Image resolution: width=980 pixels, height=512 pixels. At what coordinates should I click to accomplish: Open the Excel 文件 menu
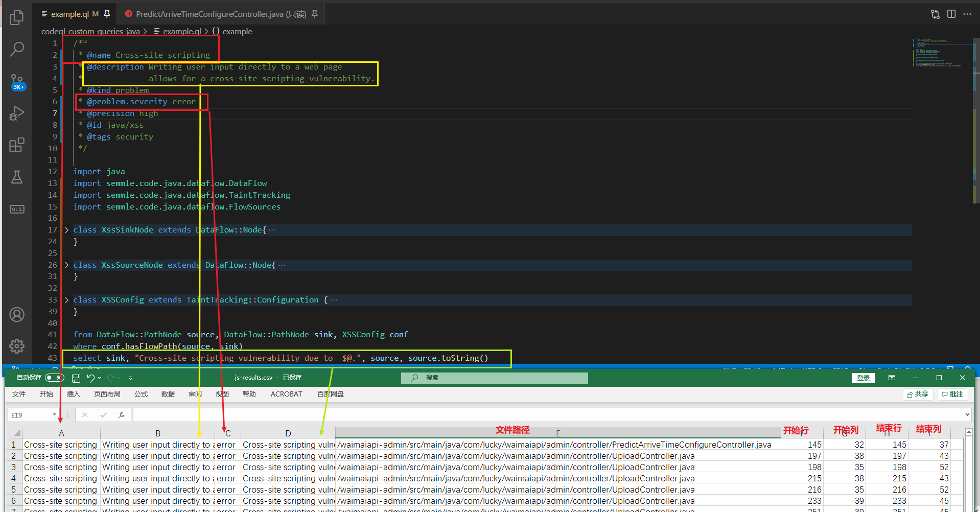click(19, 394)
